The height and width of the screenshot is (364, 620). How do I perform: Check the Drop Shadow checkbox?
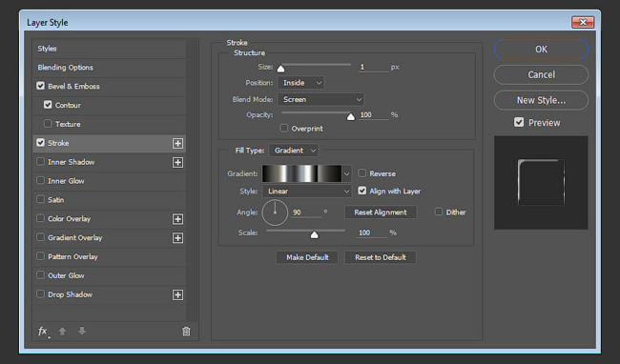click(40, 294)
